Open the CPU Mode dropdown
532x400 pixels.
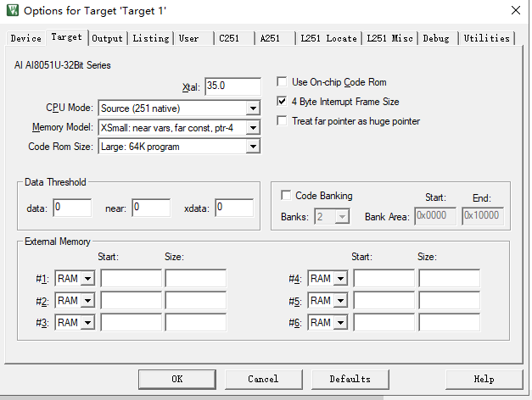[179, 108]
